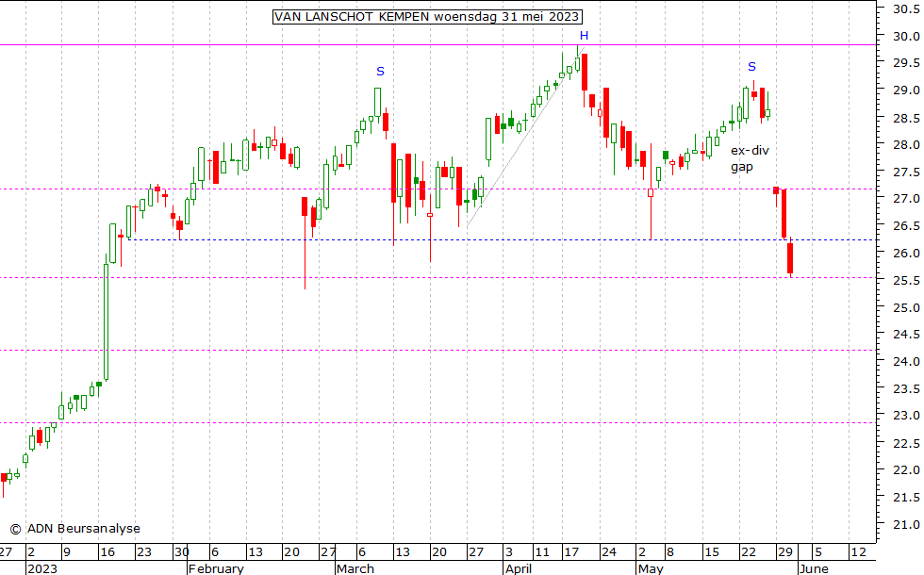This screenshot has width=924, height=575.
Task: Click the 23.5 price axis label
Action: point(906,388)
